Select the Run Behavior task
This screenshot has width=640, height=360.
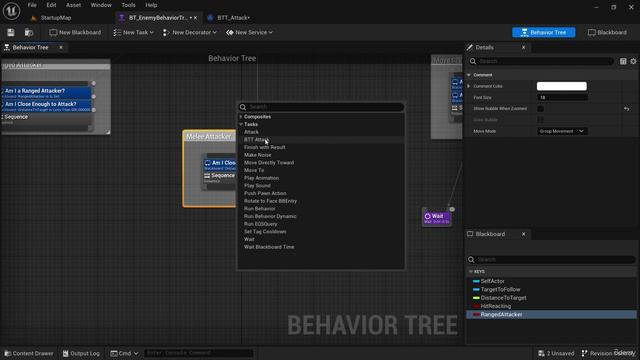(x=260, y=209)
